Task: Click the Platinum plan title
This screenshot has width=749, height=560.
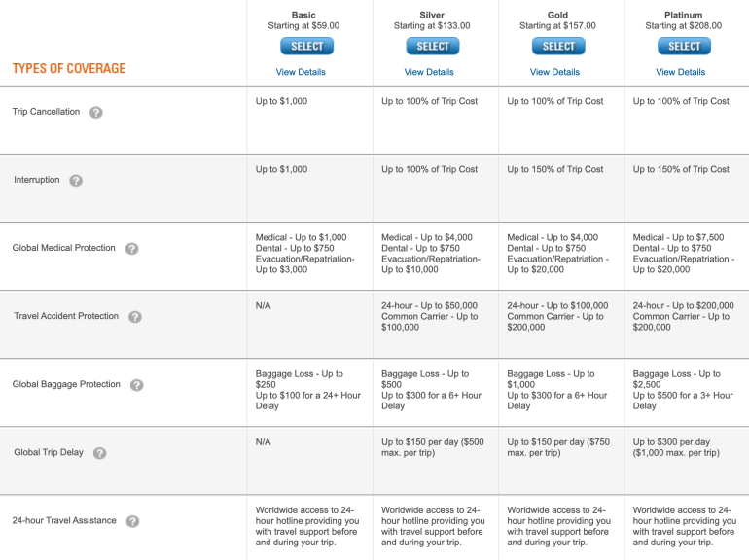Action: [683, 16]
